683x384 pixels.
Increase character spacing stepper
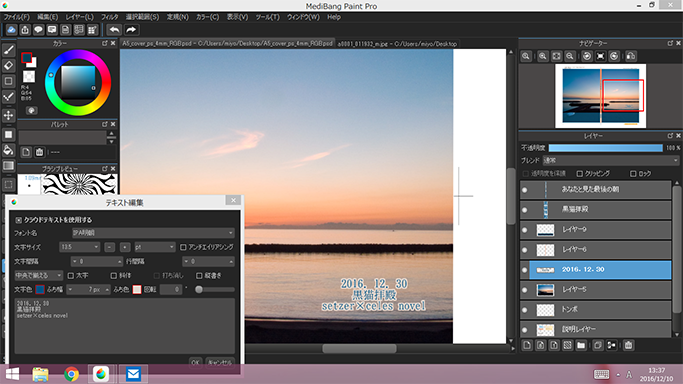tap(119, 261)
